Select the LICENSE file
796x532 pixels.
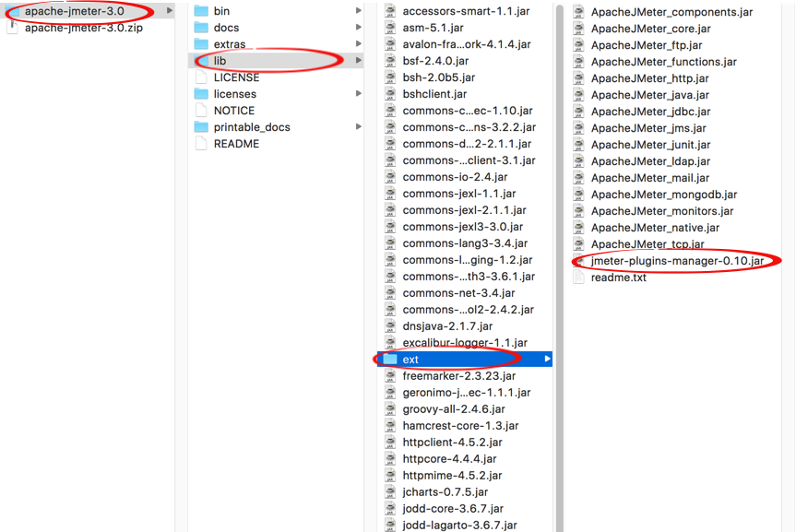(236, 77)
